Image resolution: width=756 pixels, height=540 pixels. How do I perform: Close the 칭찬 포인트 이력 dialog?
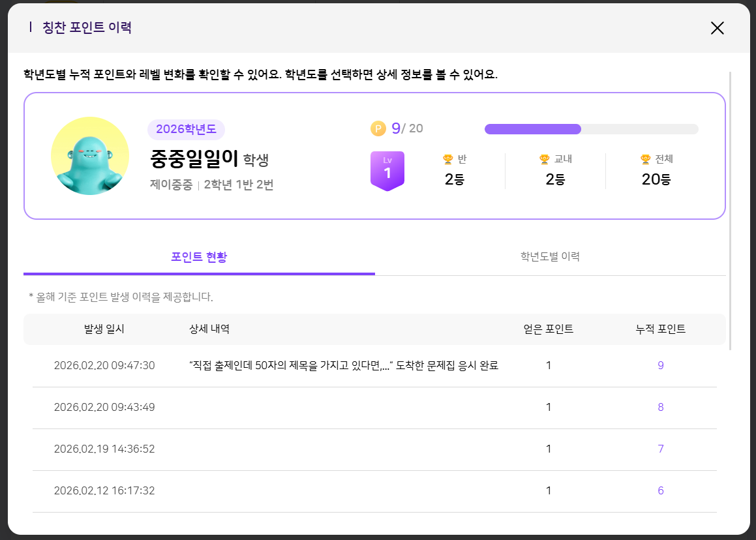pos(717,28)
